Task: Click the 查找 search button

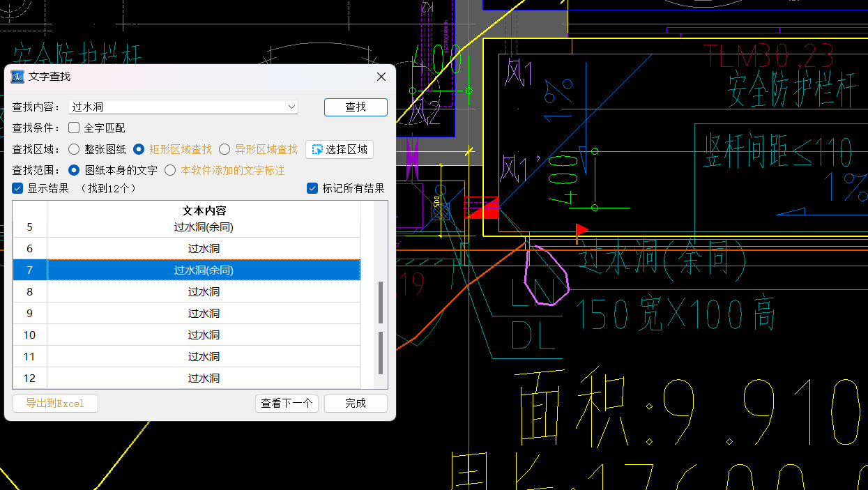Action: [356, 107]
